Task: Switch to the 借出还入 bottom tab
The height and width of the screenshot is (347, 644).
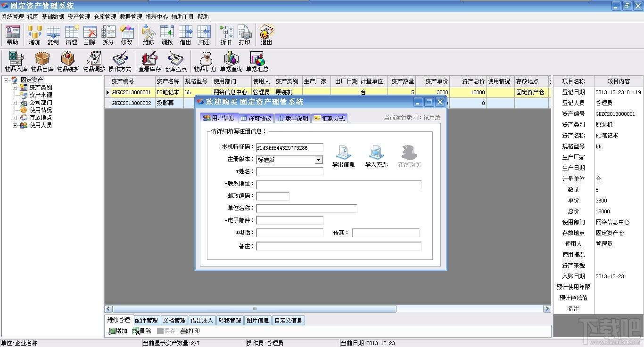Action: [202, 321]
